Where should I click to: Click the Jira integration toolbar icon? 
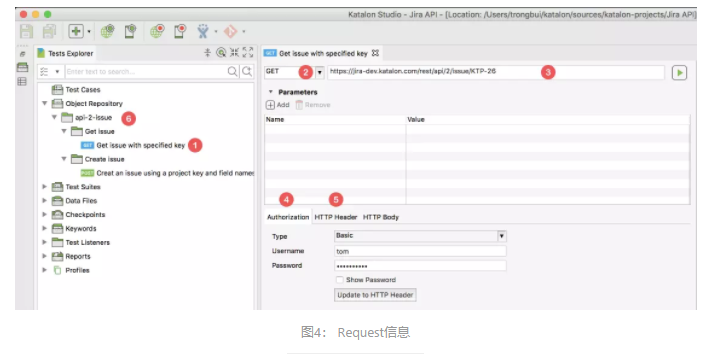click(203, 31)
